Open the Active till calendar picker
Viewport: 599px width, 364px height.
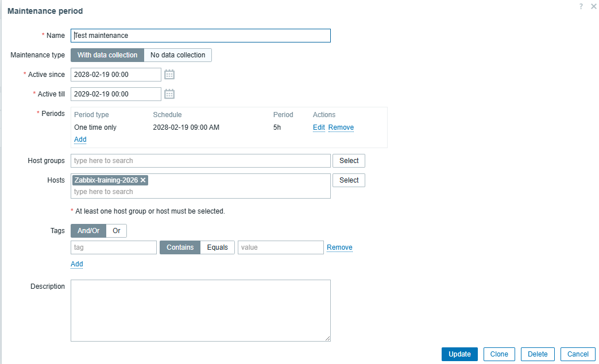point(169,94)
